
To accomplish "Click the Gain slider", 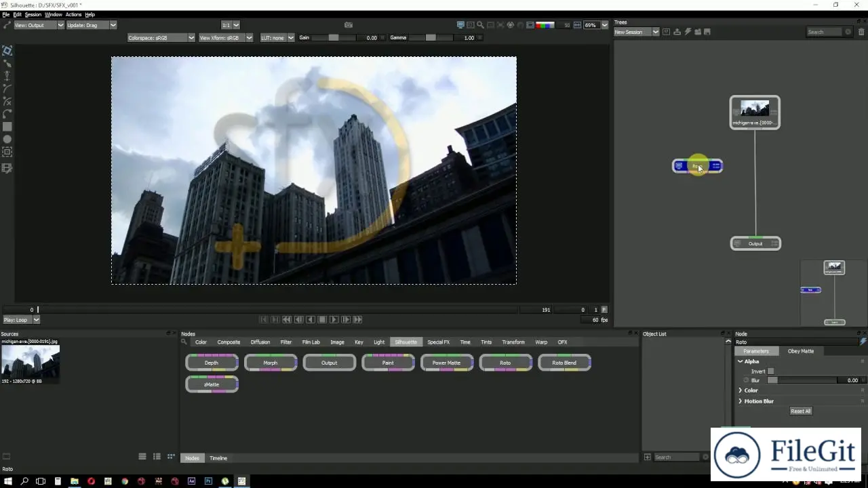I will click(334, 38).
